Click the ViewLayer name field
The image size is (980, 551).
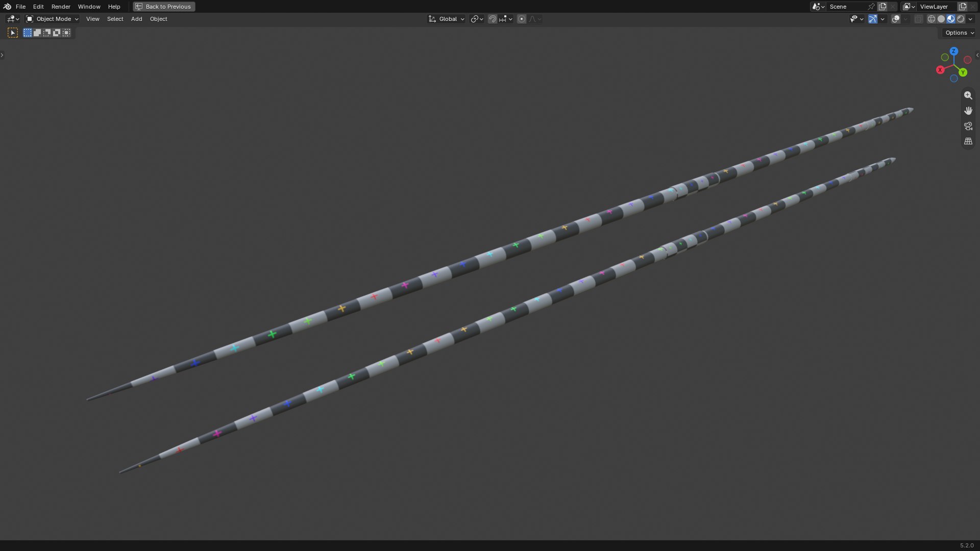click(938, 7)
